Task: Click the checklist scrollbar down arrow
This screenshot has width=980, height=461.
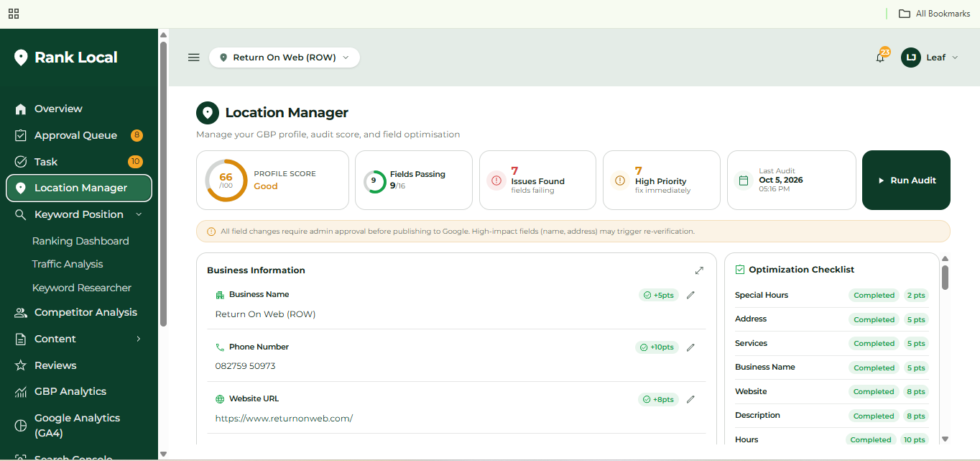Action: 945,439
